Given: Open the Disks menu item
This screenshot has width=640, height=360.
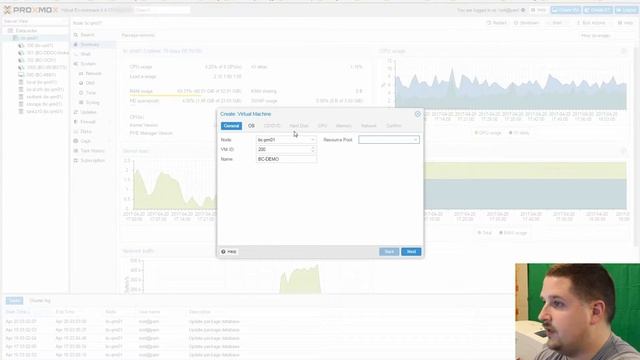Looking at the screenshot, I should click(86, 132).
